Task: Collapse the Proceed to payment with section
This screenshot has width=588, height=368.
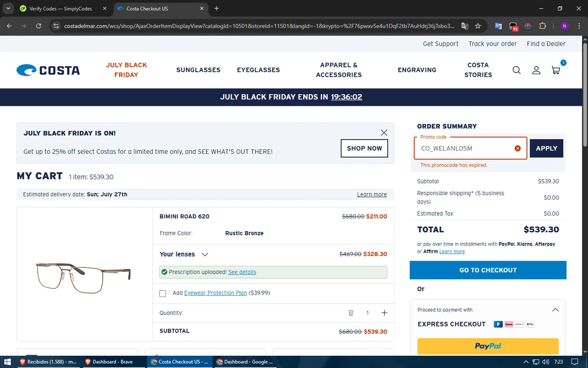Action: coord(555,310)
